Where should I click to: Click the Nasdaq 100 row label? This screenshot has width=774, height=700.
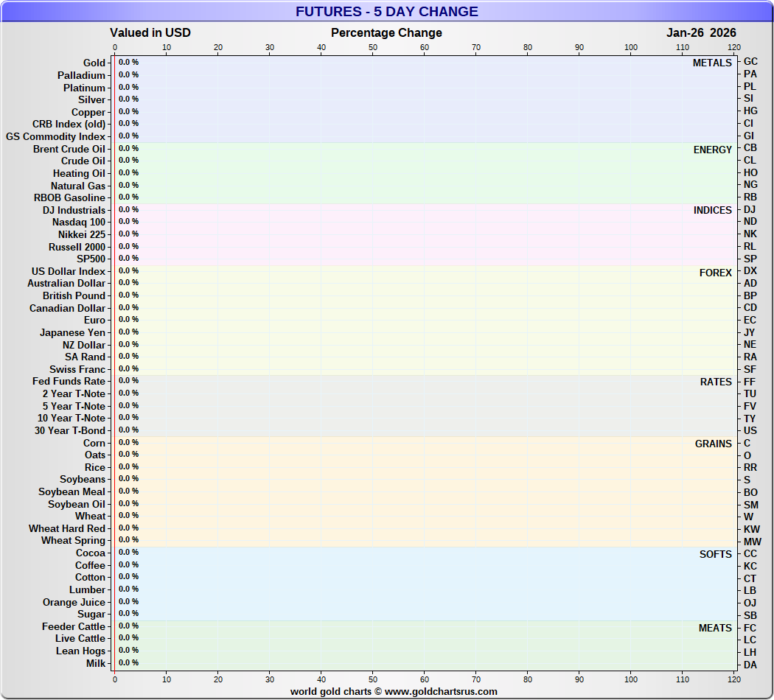click(79, 222)
